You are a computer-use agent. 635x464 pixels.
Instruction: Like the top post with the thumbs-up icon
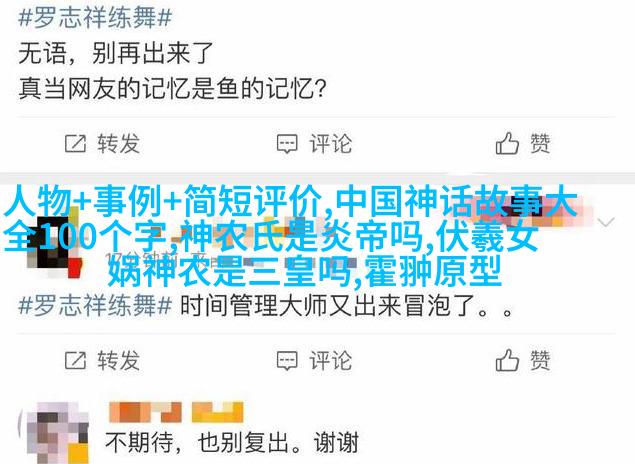point(507,143)
